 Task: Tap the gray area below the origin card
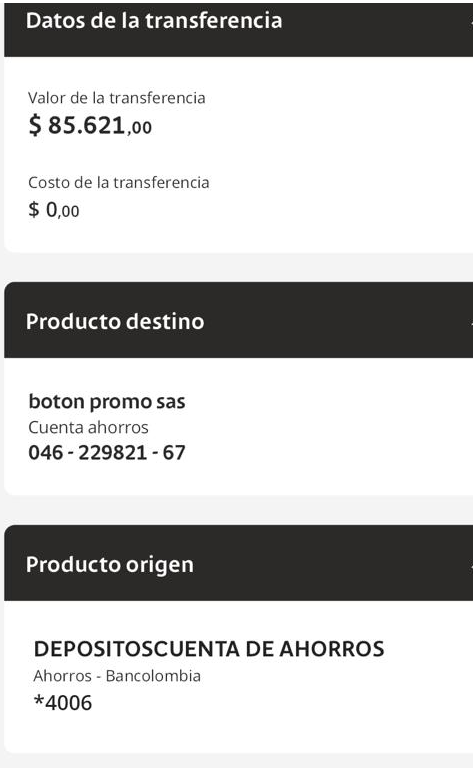pyautogui.click(x=238, y=761)
